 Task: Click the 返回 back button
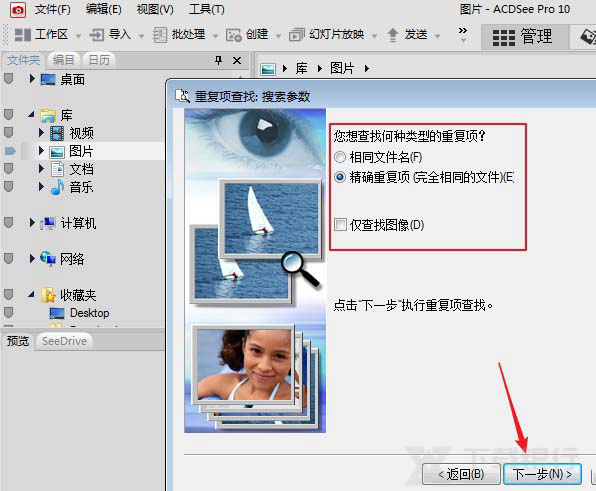461,474
